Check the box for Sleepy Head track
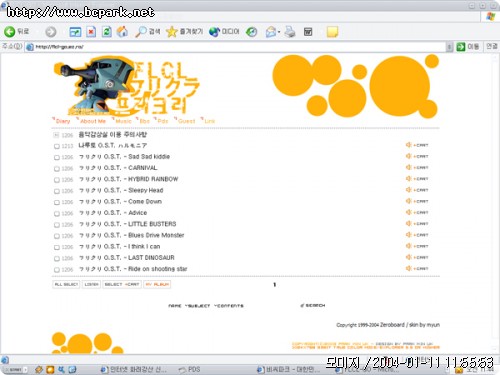Screen dimensions: 500x375 click(57, 191)
